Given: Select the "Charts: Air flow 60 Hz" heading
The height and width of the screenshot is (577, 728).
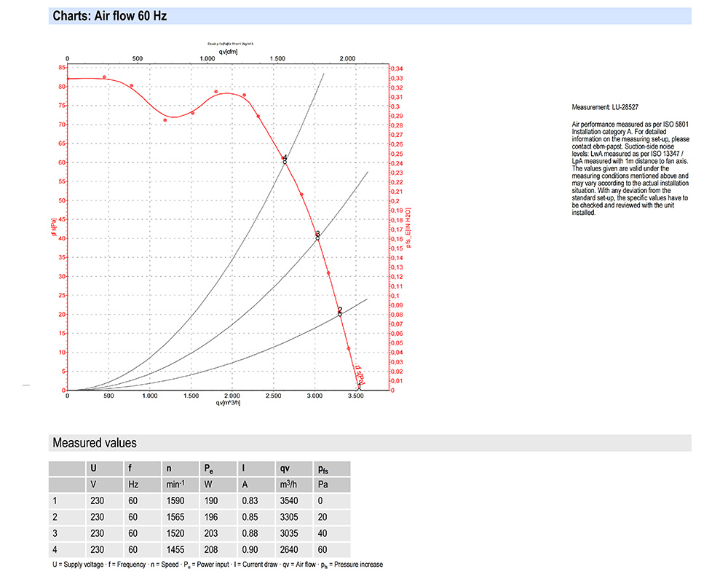Looking at the screenshot, I should 110,15.
